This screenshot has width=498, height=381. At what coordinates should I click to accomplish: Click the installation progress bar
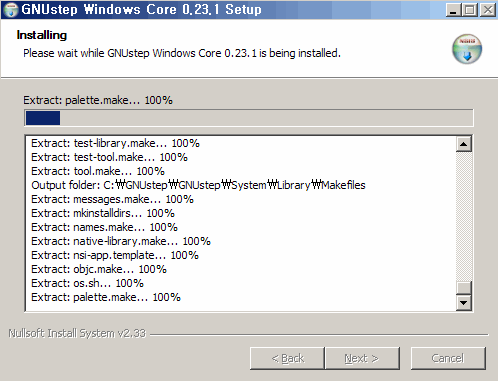(249, 118)
